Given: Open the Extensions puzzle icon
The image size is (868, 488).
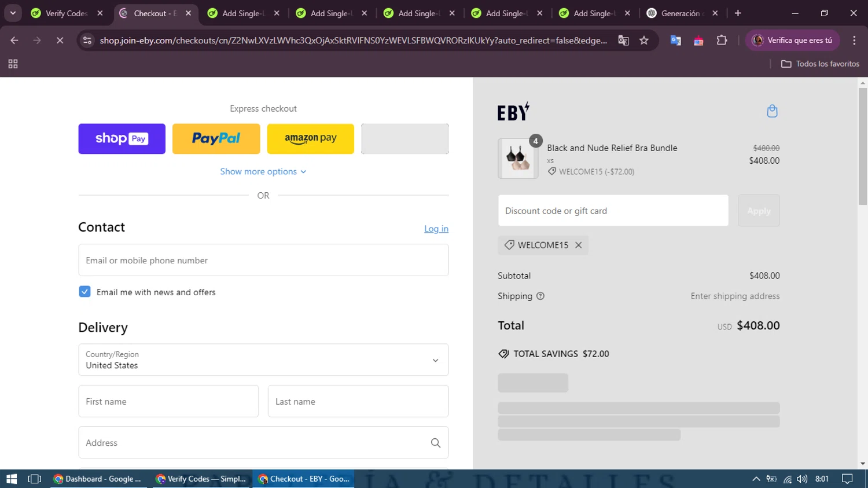Looking at the screenshot, I should (722, 40).
